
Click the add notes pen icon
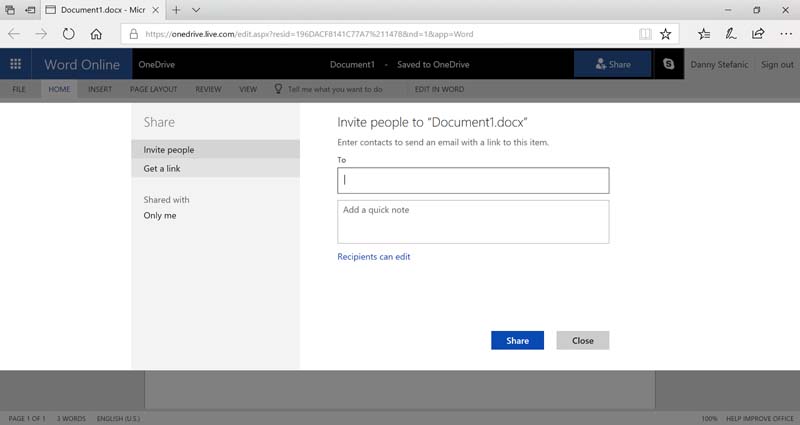tap(731, 34)
